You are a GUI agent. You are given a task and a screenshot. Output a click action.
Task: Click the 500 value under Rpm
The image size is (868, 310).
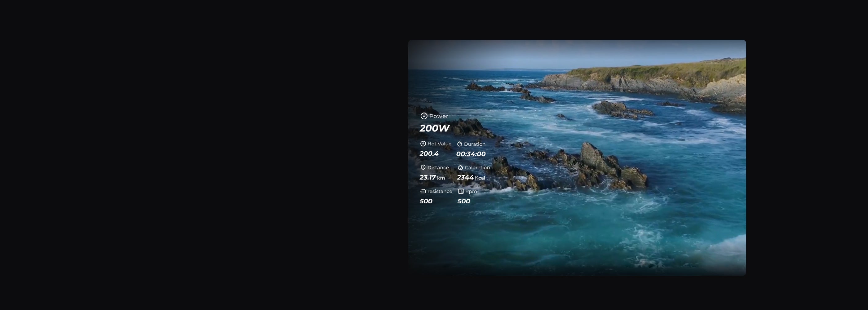tap(464, 201)
